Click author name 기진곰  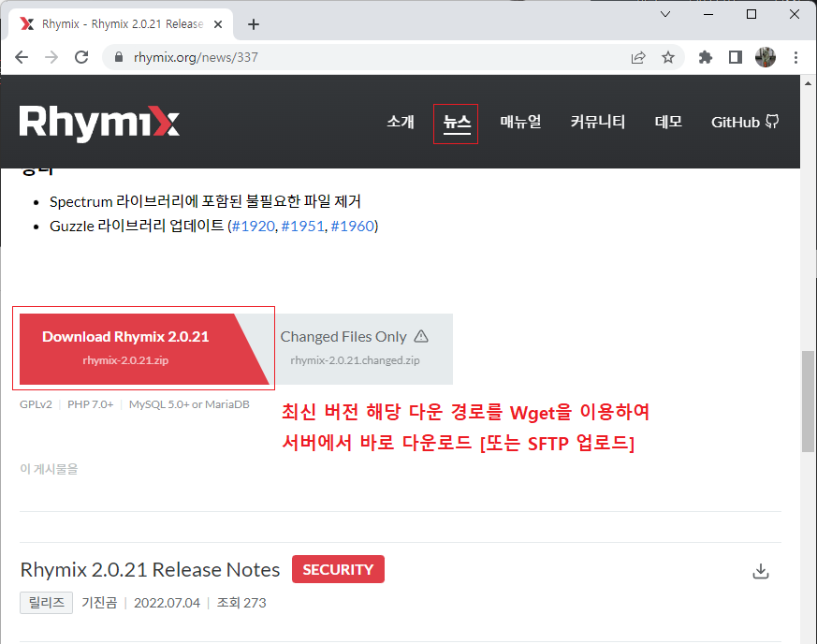[99, 603]
